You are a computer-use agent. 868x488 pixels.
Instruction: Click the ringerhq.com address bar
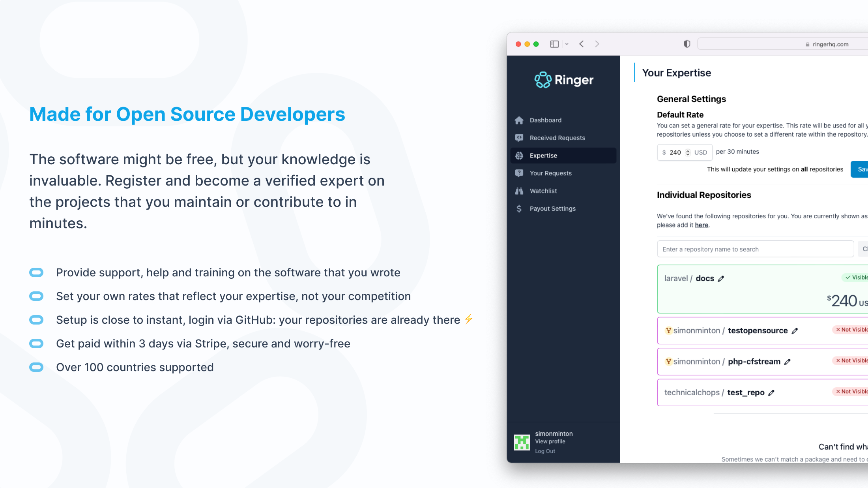click(x=782, y=44)
